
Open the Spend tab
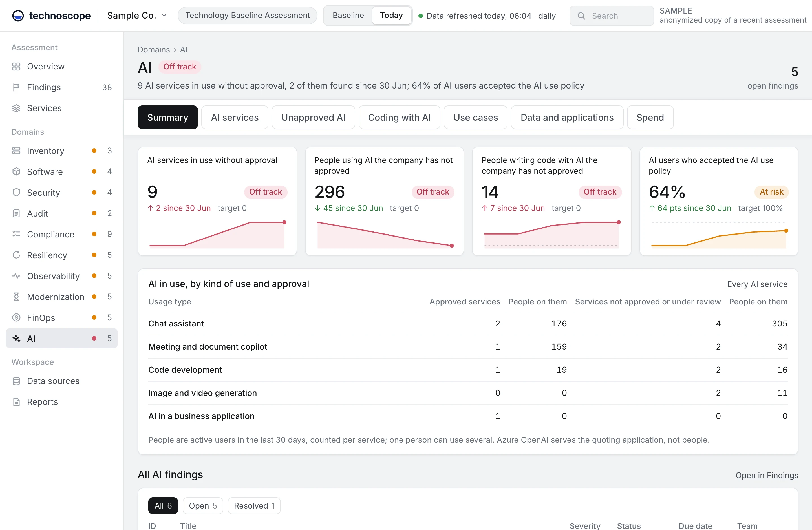(x=650, y=117)
